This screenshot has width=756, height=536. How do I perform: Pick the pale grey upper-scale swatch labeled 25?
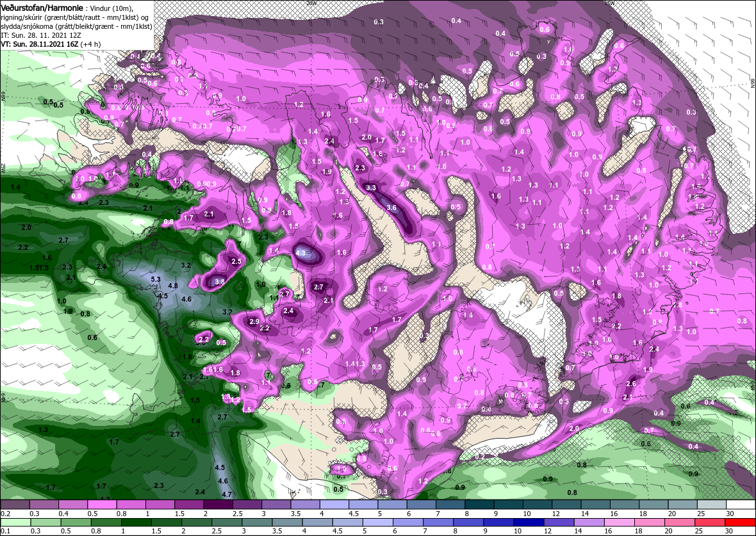tap(712, 505)
